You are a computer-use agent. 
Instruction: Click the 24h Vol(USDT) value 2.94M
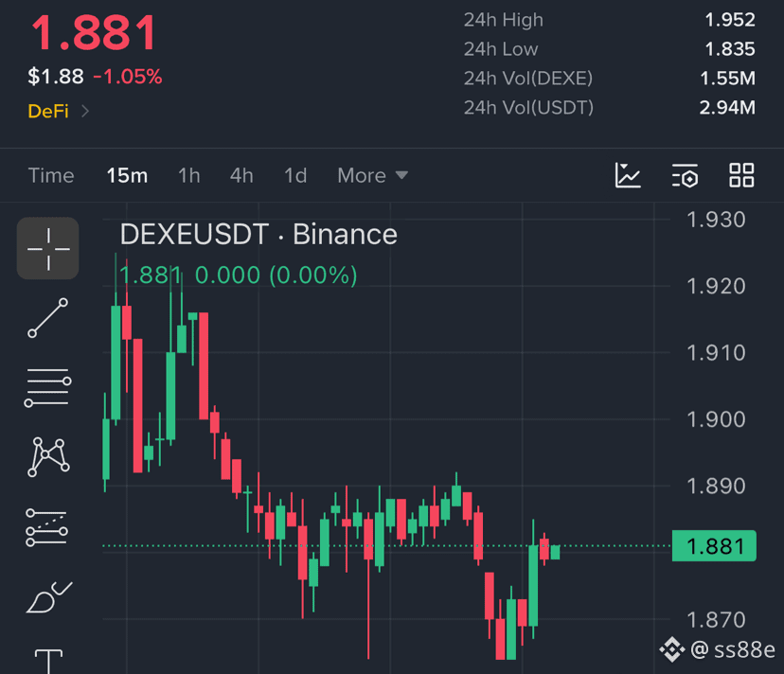pos(727,108)
